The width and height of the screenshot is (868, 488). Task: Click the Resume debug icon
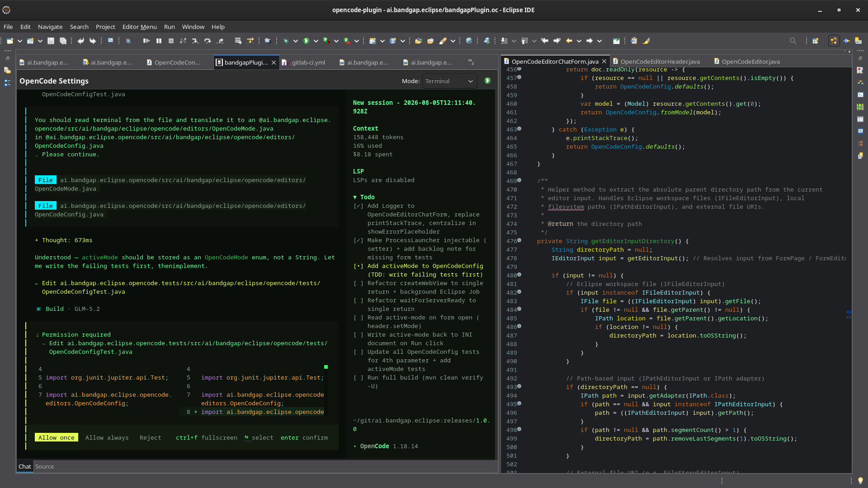tap(146, 41)
